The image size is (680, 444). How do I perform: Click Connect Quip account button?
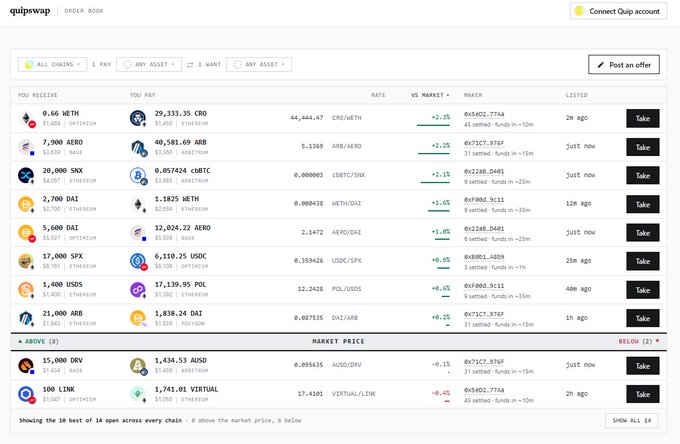(x=618, y=11)
